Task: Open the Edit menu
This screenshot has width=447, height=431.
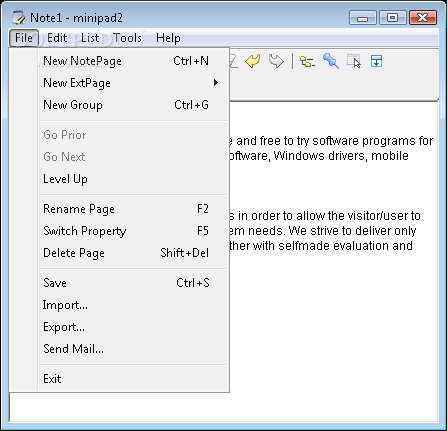Action: [x=57, y=38]
